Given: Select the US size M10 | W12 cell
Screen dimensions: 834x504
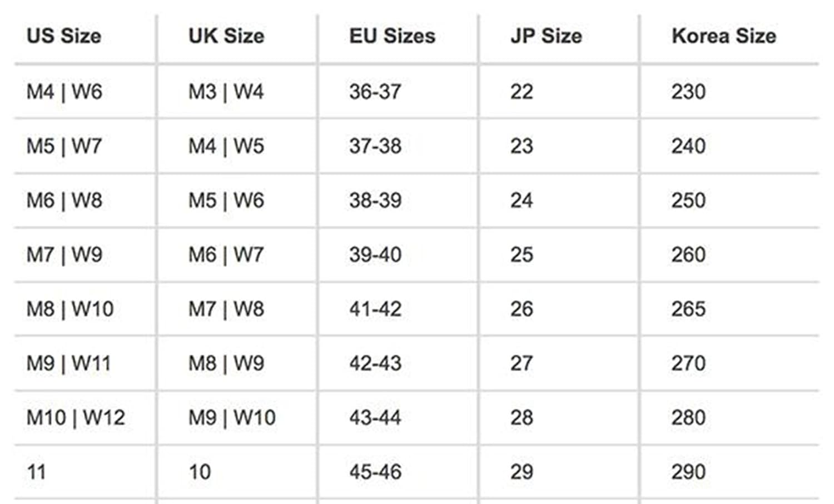Looking at the screenshot, I should [76, 418].
